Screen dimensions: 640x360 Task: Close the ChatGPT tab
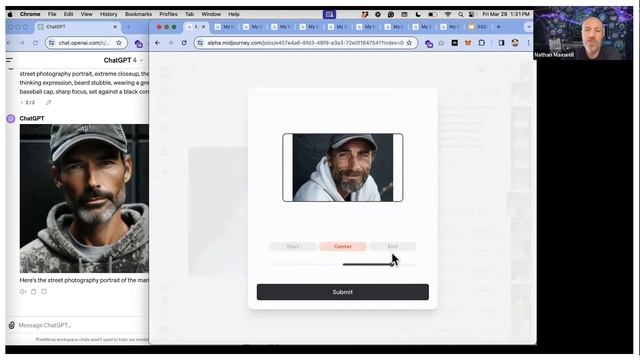pos(115,27)
